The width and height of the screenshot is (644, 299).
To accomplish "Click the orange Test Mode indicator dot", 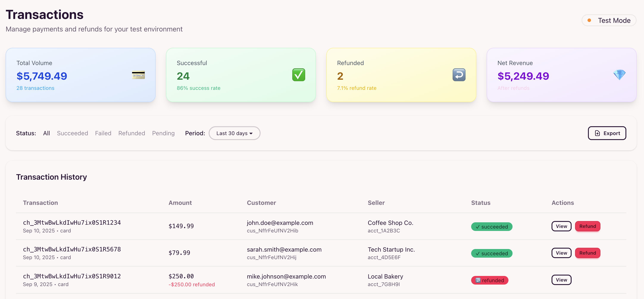I will pyautogui.click(x=589, y=20).
